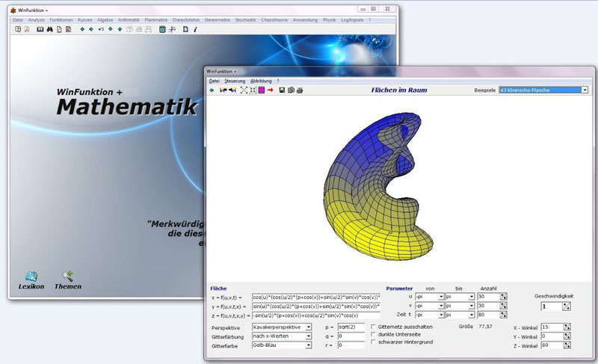Click the blank page icon in main toolbar
Viewport: 598px width, 364px height.
[185, 29]
